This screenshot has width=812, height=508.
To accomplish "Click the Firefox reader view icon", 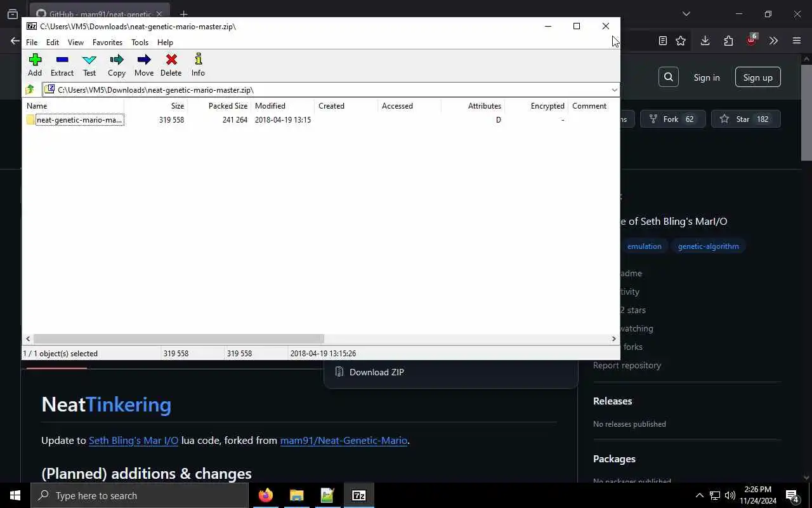I will point(663,41).
